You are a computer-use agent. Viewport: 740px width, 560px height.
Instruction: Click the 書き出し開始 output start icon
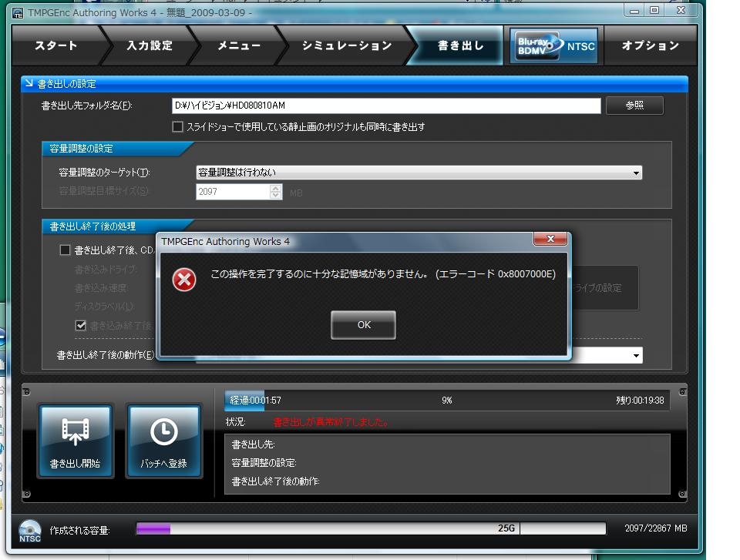76,441
